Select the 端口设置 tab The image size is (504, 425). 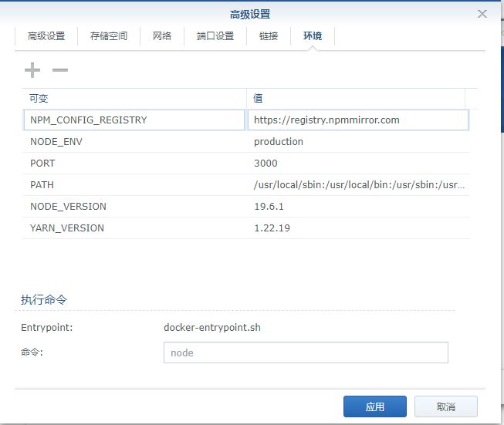click(215, 36)
